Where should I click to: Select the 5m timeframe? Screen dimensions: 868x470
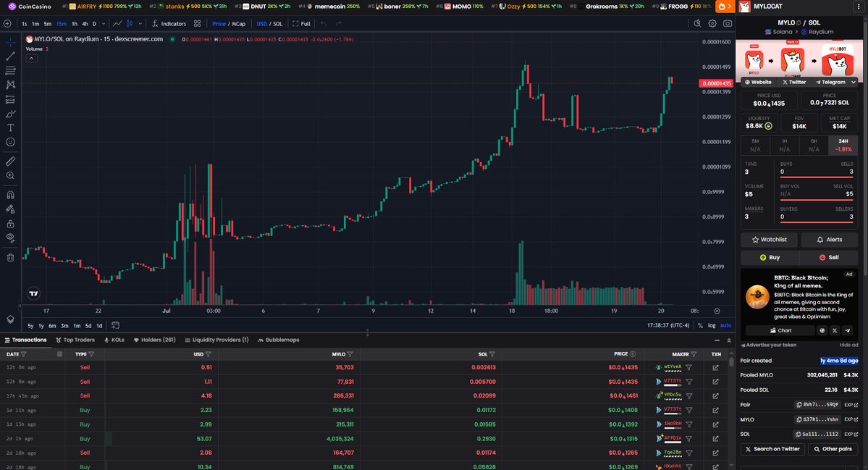point(48,24)
